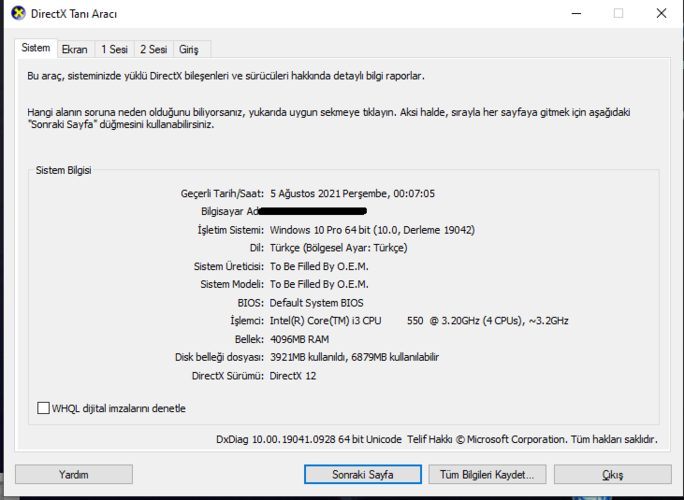The width and height of the screenshot is (684, 500).
Task: Click the 3921MB kullanıldı pagefile value
Action: point(354,357)
